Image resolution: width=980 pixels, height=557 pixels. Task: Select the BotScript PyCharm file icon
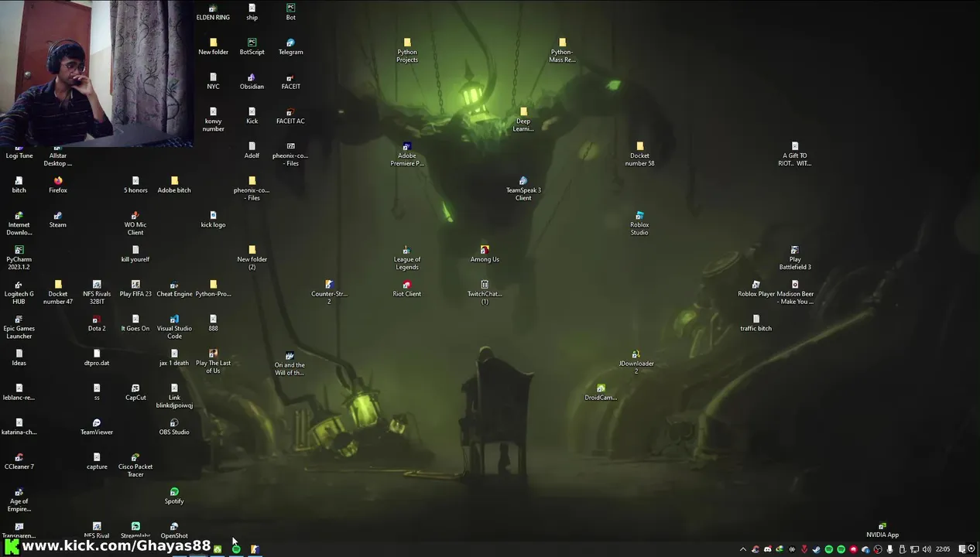(252, 46)
